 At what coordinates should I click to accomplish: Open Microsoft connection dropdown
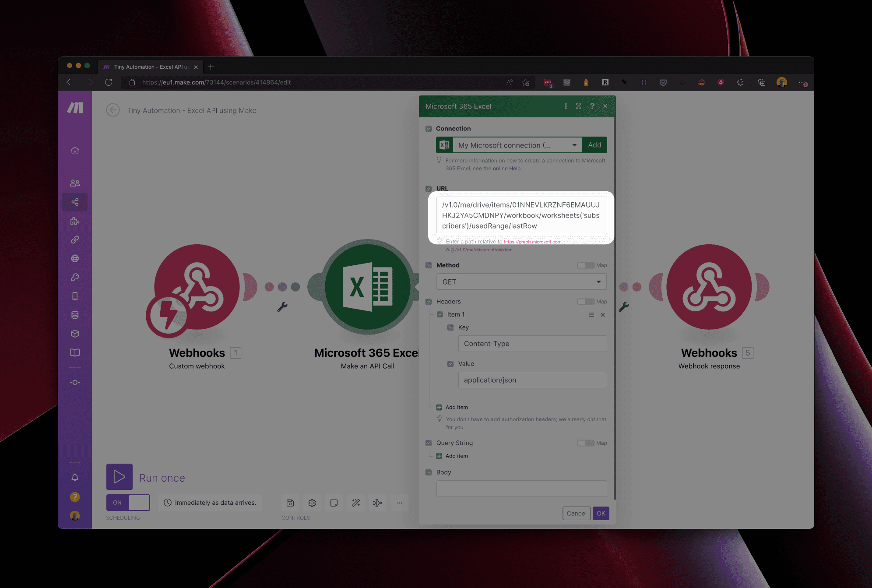[x=517, y=145]
